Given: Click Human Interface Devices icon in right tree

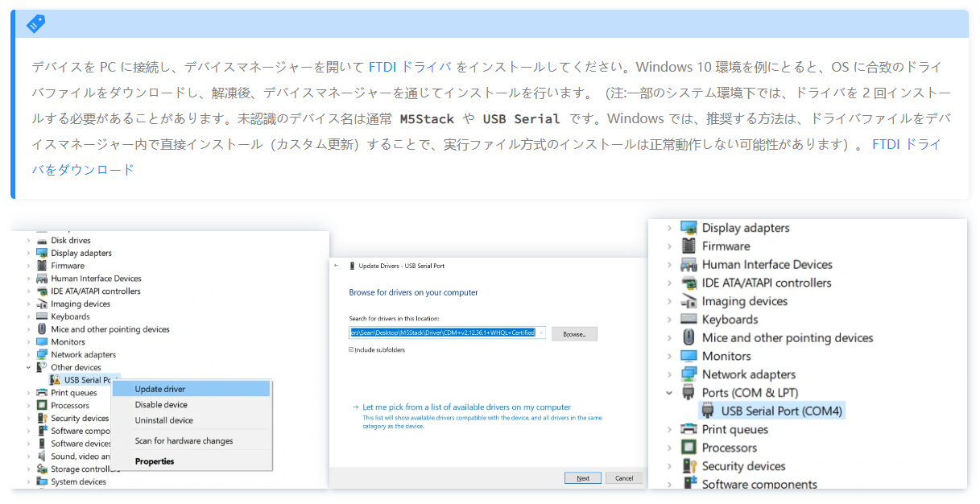Looking at the screenshot, I should tap(688, 265).
